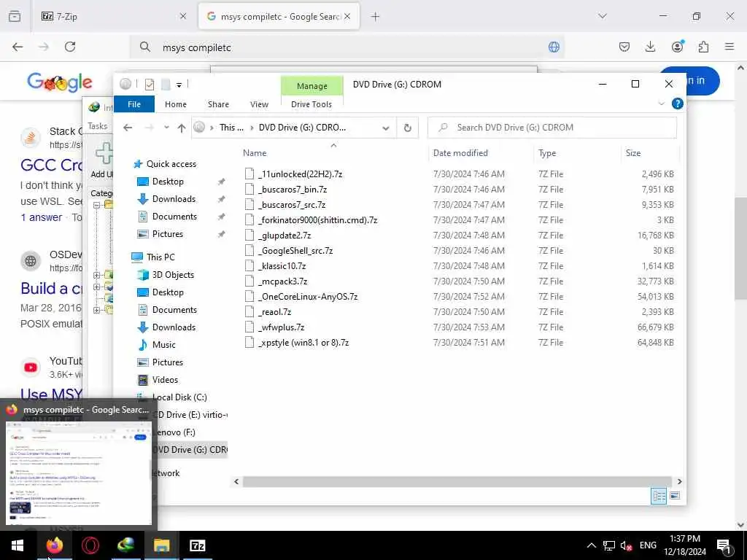Open Quick access in navigation pane

[x=171, y=164]
